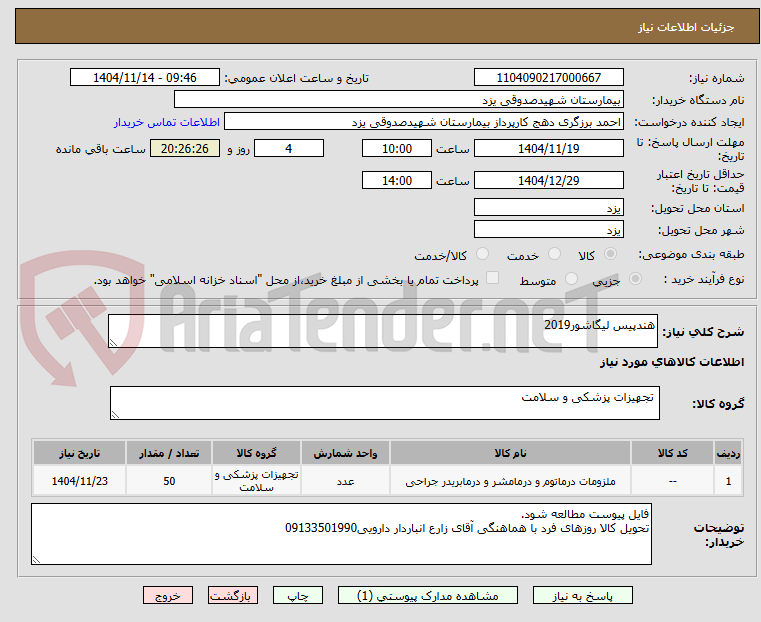The height and width of the screenshot is (622, 761).
Task: Click the buyer notes textarea
Action: click(x=341, y=534)
